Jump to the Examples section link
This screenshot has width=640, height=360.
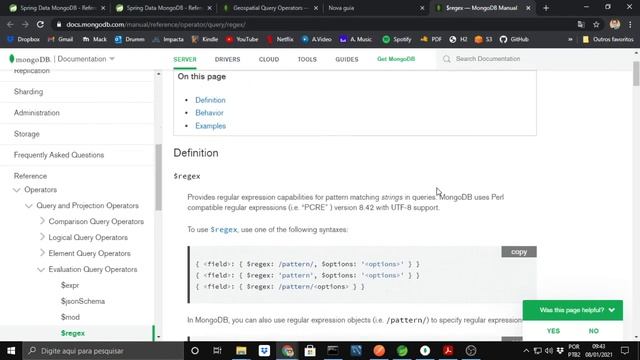(x=211, y=126)
